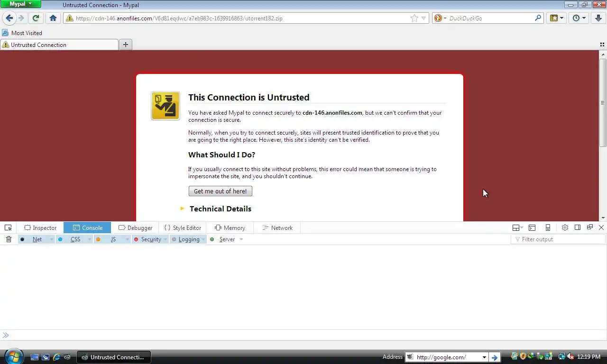Screen dimensions: 607x364
Task: Dock the devtools to side of window
Action: pyautogui.click(x=578, y=227)
